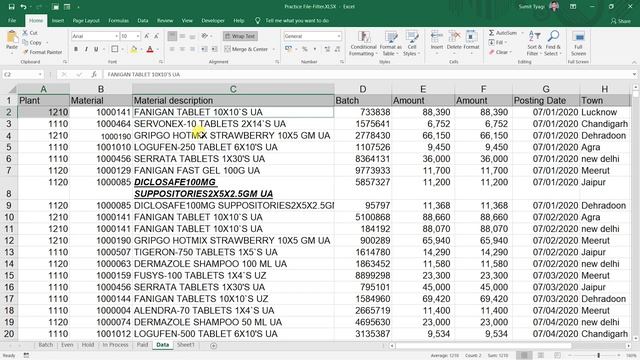Open the In Process sheet tab

point(115,345)
